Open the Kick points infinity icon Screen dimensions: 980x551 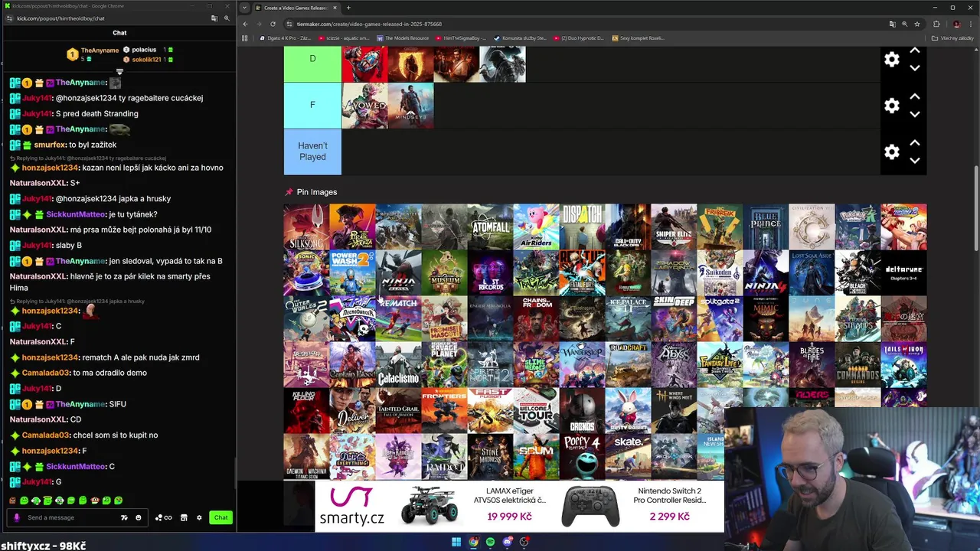[164, 517]
